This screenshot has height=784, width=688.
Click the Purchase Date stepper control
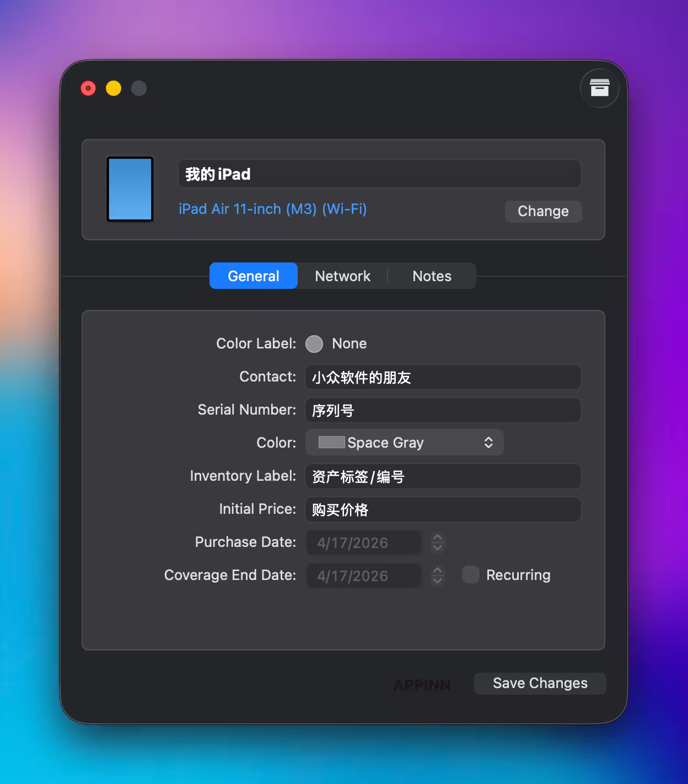click(437, 543)
